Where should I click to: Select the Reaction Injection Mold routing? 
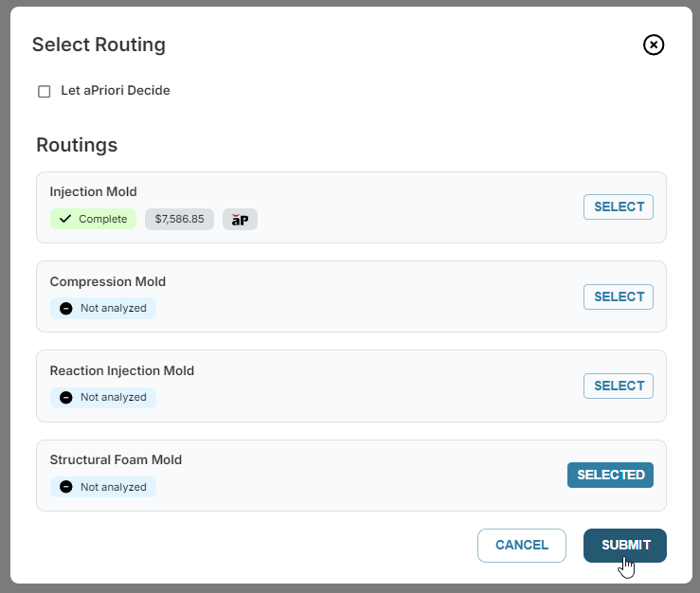(619, 386)
